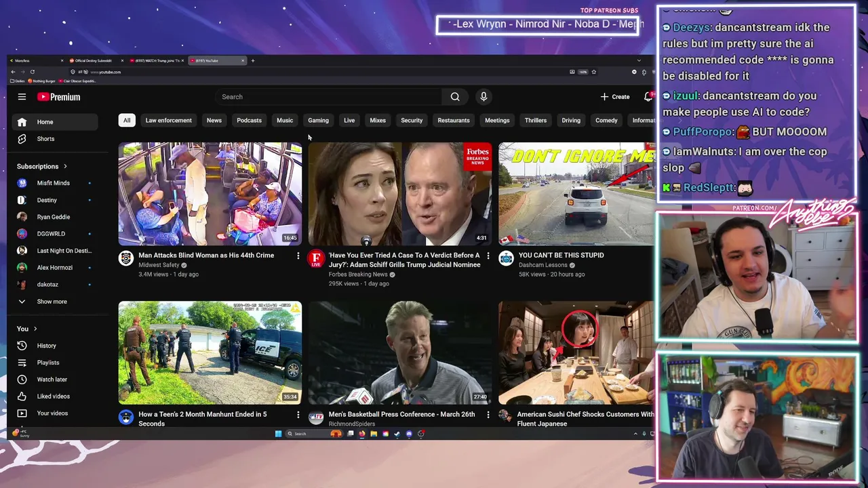Screen dimensions: 868x488
Task: Open Windows Start menu
Action: click(278, 434)
